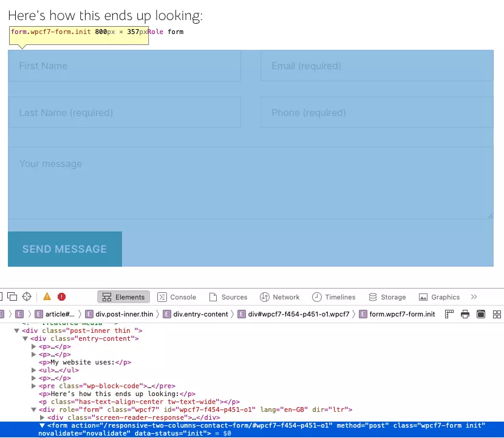This screenshot has width=504, height=438.
Task: Collapse the div entry-content node
Action: (26, 338)
